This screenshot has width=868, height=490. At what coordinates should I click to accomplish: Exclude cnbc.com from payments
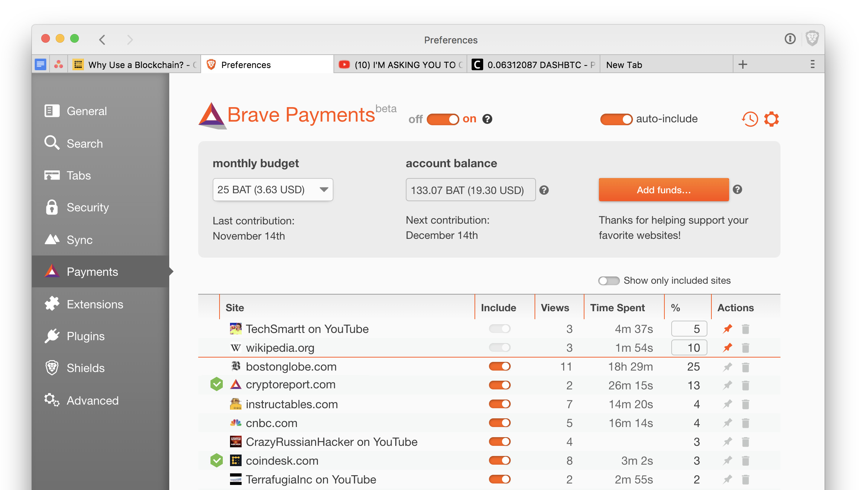pos(499,423)
